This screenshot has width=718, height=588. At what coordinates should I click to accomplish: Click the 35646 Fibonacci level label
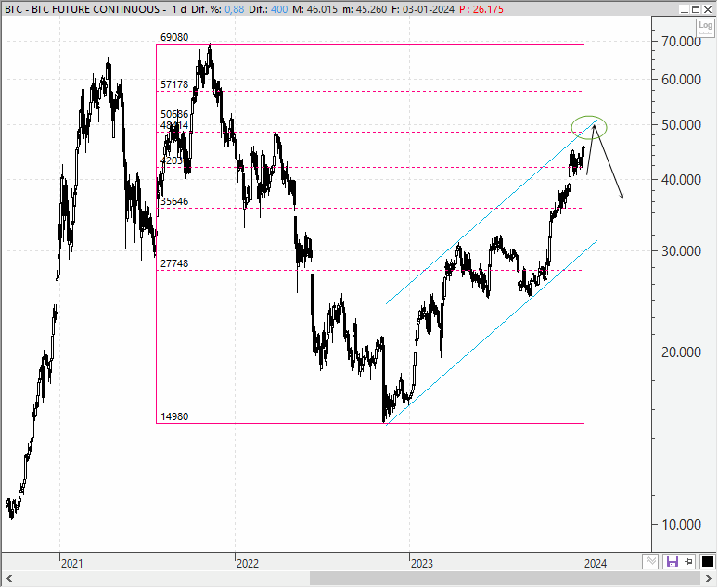pyautogui.click(x=174, y=201)
